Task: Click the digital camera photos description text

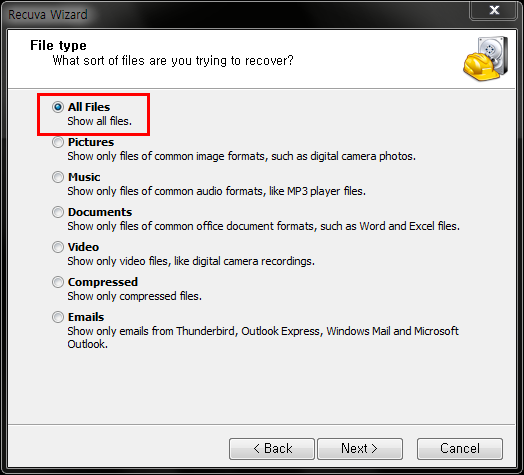Action: click(x=242, y=156)
